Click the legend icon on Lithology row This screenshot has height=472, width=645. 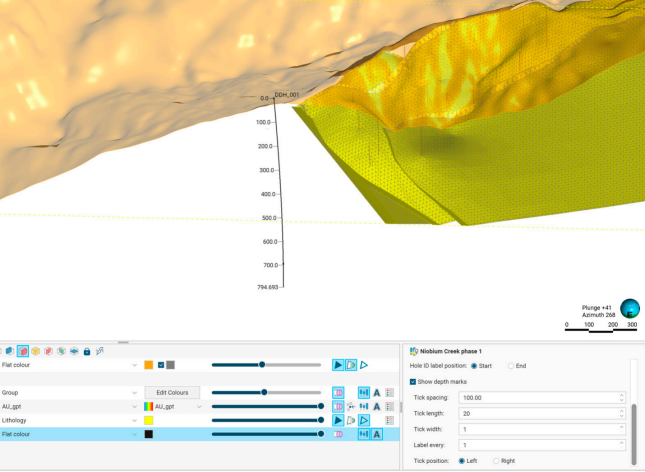click(x=389, y=421)
